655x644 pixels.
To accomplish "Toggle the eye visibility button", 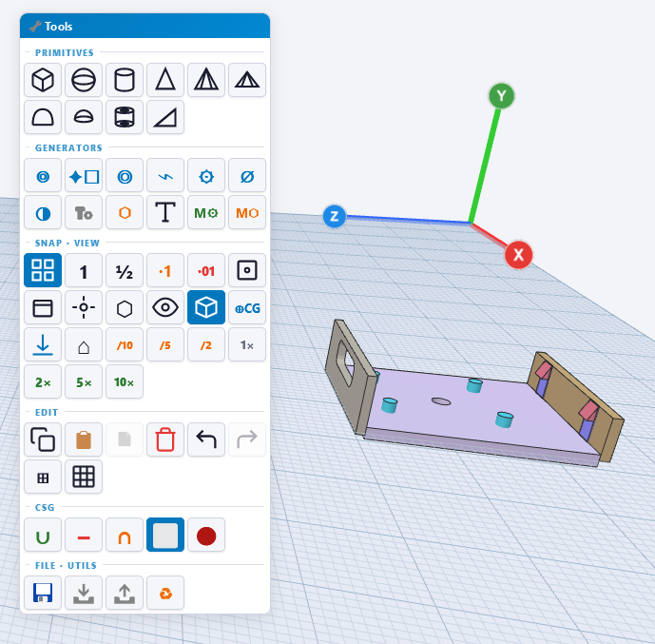I will [x=165, y=307].
